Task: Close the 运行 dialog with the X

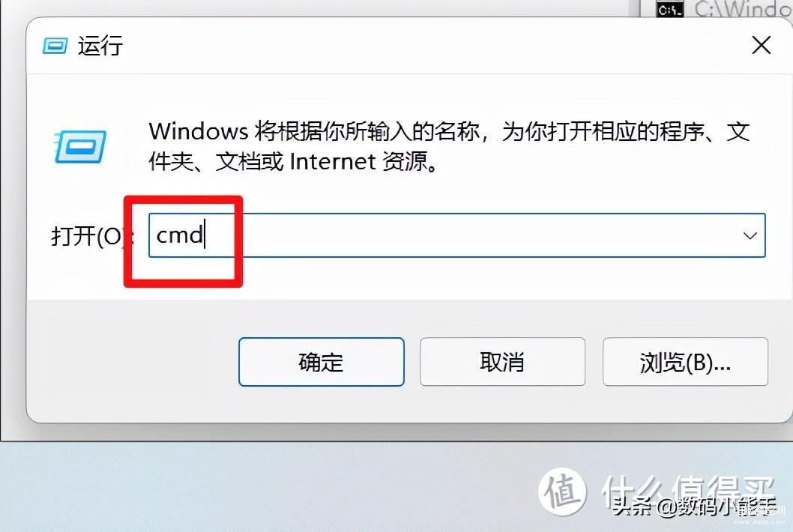Action: (761, 46)
